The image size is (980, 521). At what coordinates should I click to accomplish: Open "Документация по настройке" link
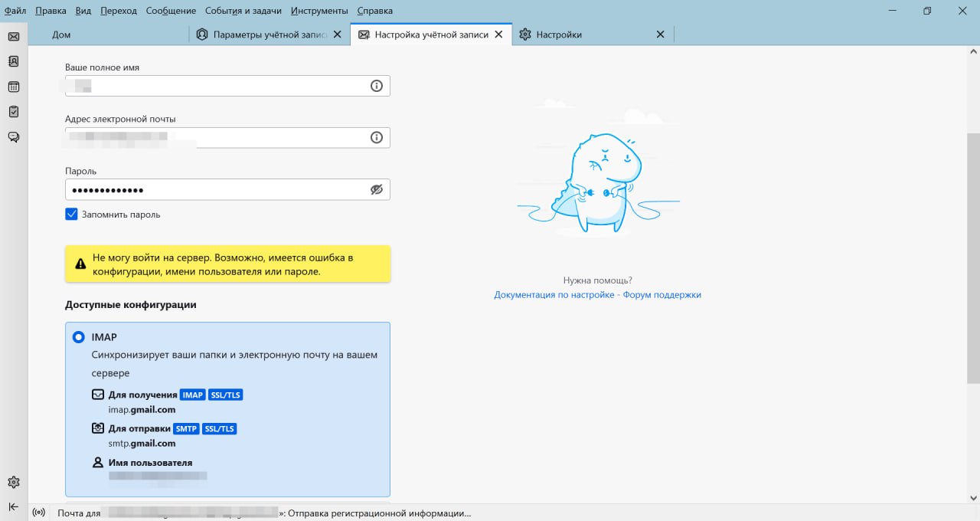[554, 295]
